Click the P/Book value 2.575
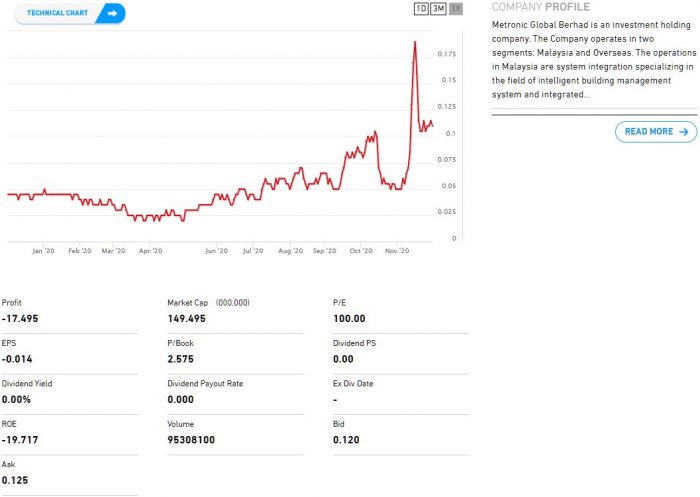This screenshot has height=497, width=700. 181,359
